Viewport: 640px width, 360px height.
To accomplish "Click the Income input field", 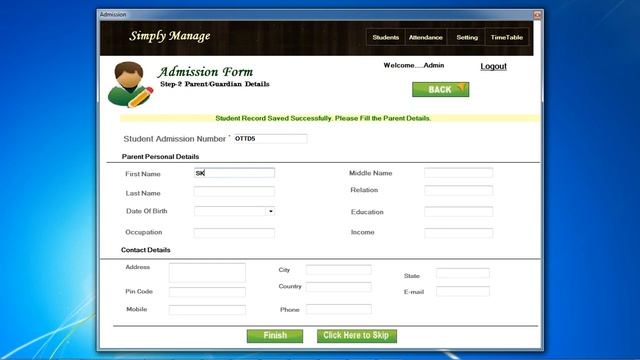I will click(458, 233).
